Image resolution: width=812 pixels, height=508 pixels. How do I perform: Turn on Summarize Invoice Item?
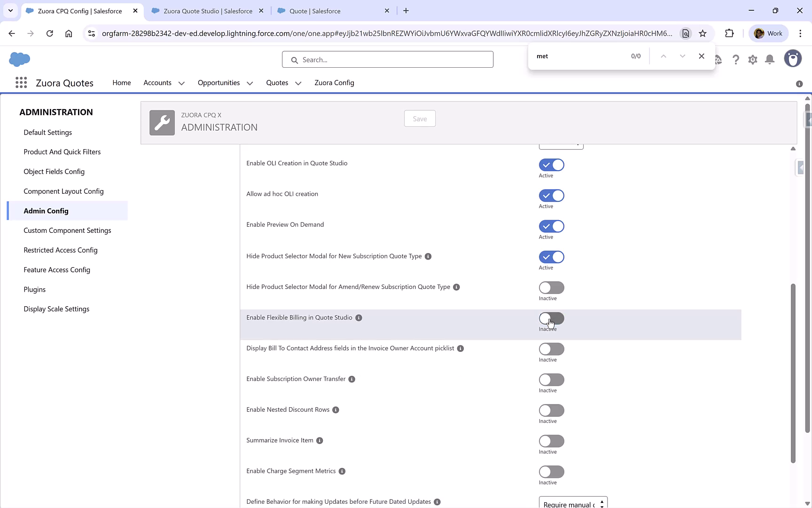tap(551, 441)
